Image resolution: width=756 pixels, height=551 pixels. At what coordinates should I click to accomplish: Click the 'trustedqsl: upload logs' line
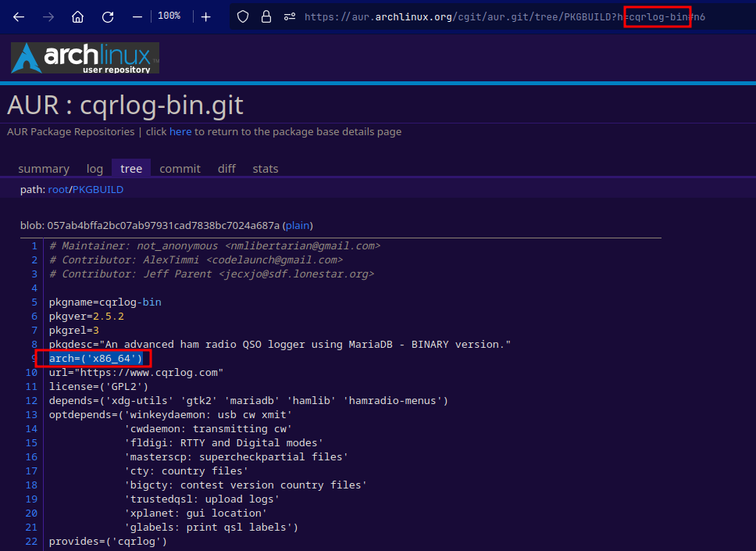pos(202,499)
